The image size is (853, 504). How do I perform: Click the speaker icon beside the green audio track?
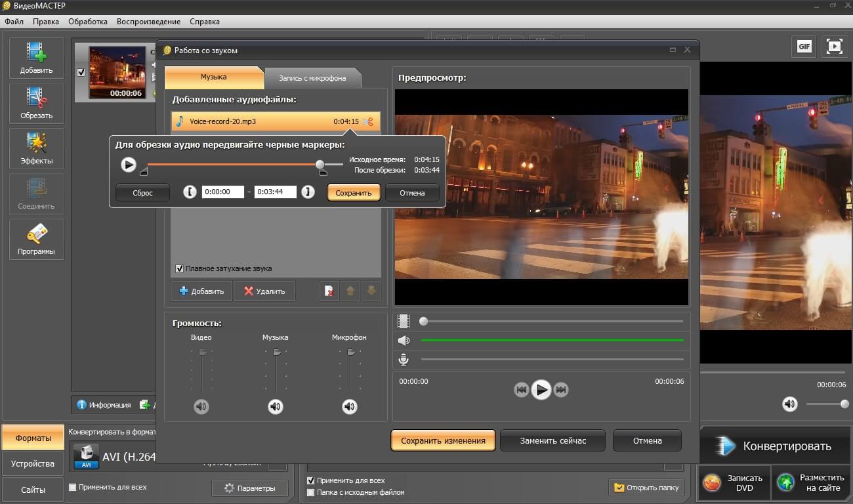(404, 341)
